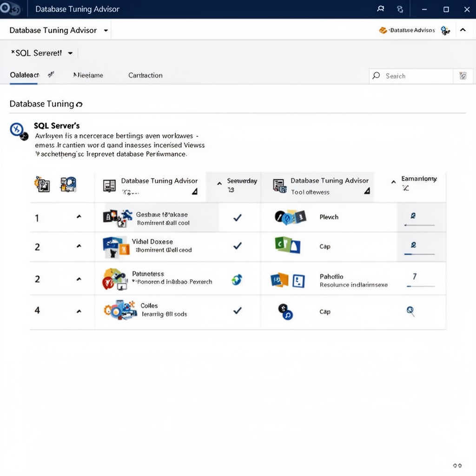Toggle the checkmark in the Colles row
This screenshot has width=476, height=476.
(238, 310)
